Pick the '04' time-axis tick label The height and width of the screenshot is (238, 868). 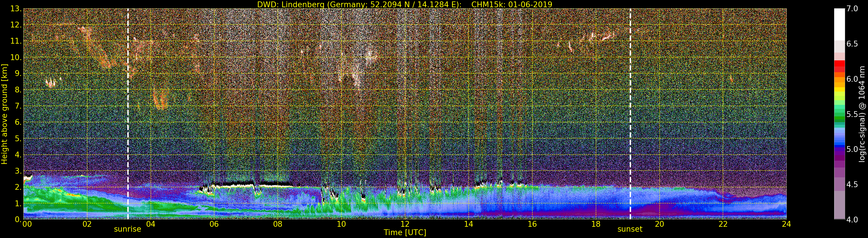151,224
